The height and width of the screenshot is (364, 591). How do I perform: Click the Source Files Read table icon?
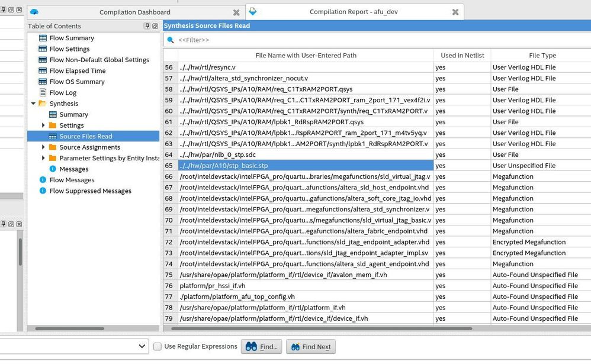pyautogui.click(x=53, y=136)
